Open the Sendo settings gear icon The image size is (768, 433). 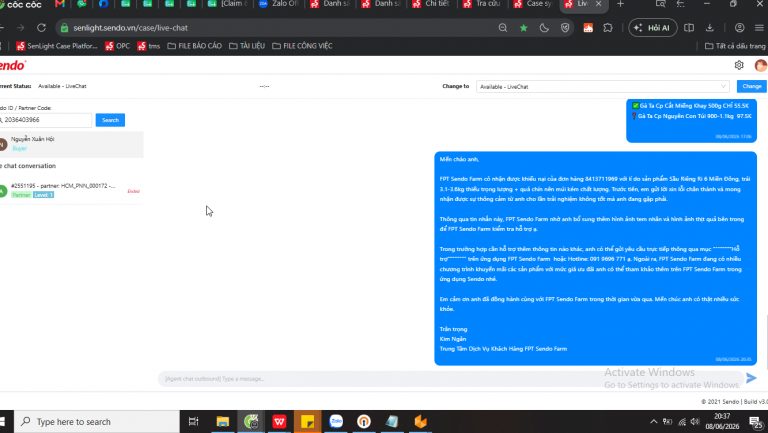pyautogui.click(x=739, y=65)
